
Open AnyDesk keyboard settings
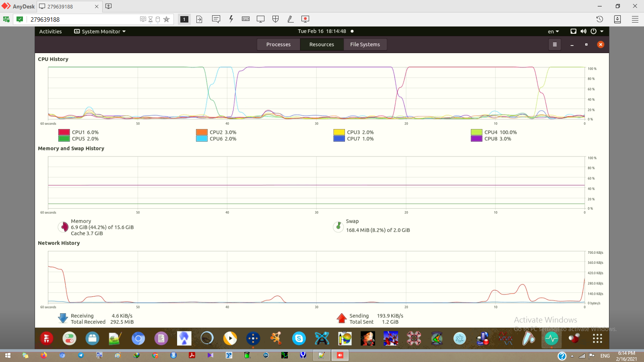coord(246,19)
